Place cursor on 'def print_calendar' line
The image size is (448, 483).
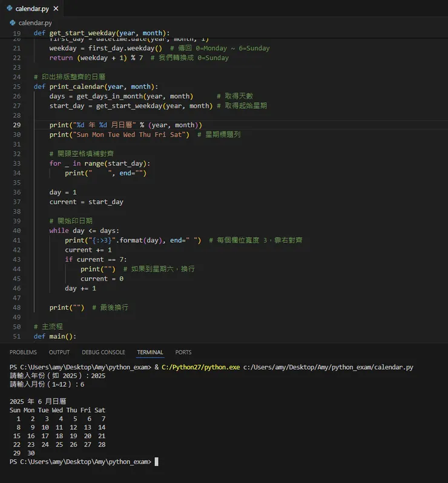click(x=96, y=87)
